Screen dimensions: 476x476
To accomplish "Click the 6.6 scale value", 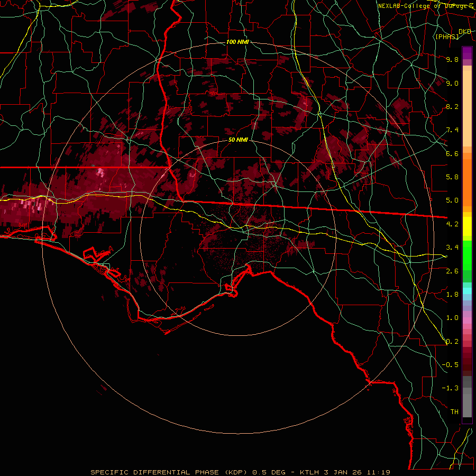I will click(452, 153).
